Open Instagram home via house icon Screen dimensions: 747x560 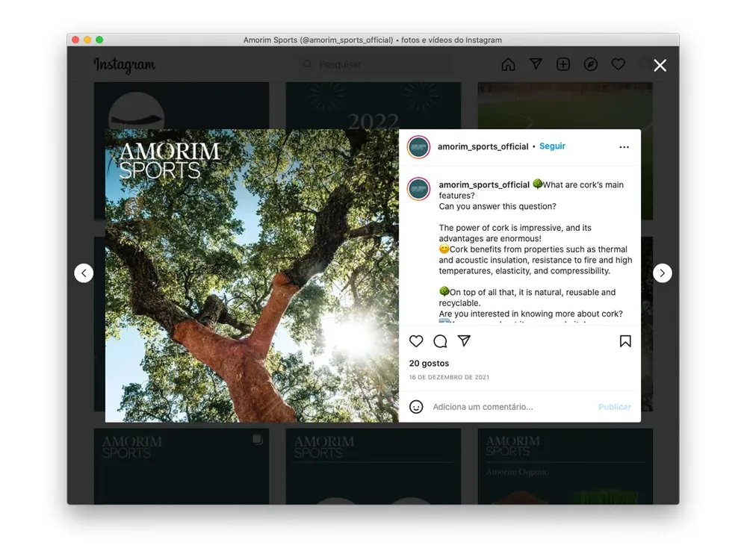click(x=508, y=64)
